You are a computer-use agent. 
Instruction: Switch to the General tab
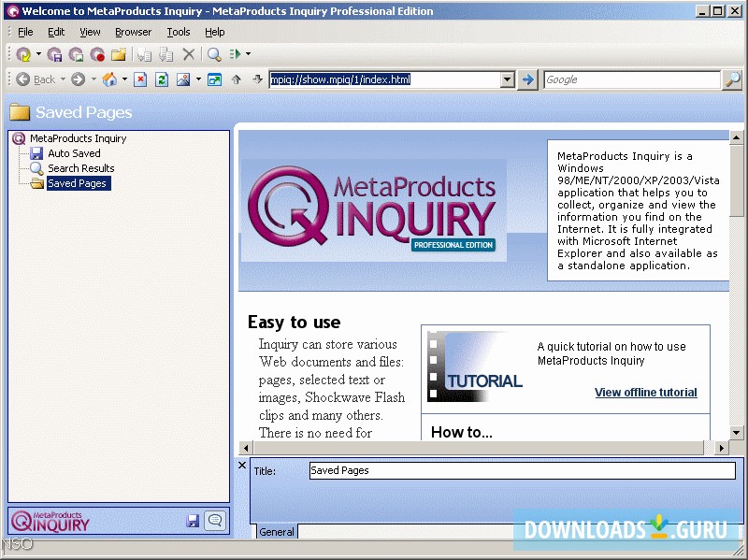click(x=277, y=531)
